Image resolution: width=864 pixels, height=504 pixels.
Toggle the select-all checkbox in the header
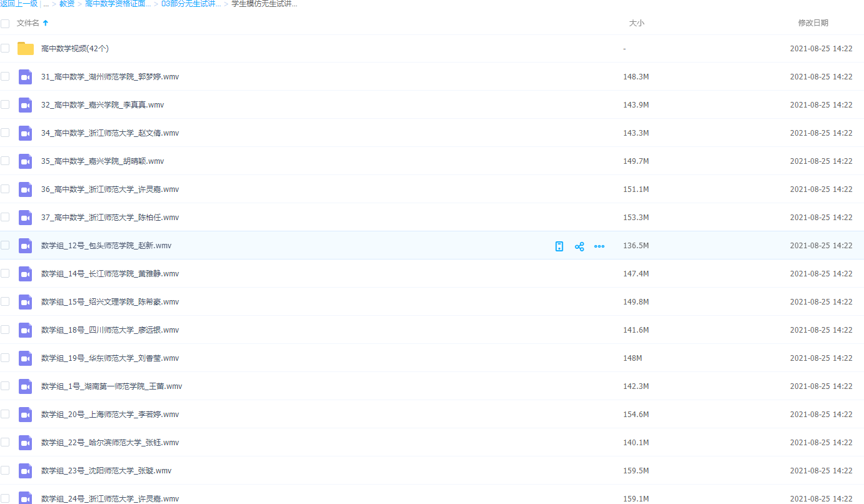pos(5,23)
